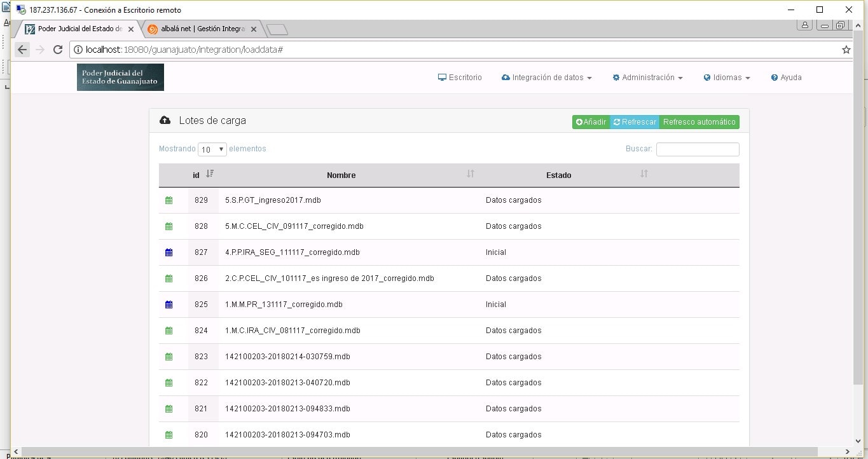Select 142100203-20180213-094703.mdb name
This screenshot has width=868, height=459.
287,435
